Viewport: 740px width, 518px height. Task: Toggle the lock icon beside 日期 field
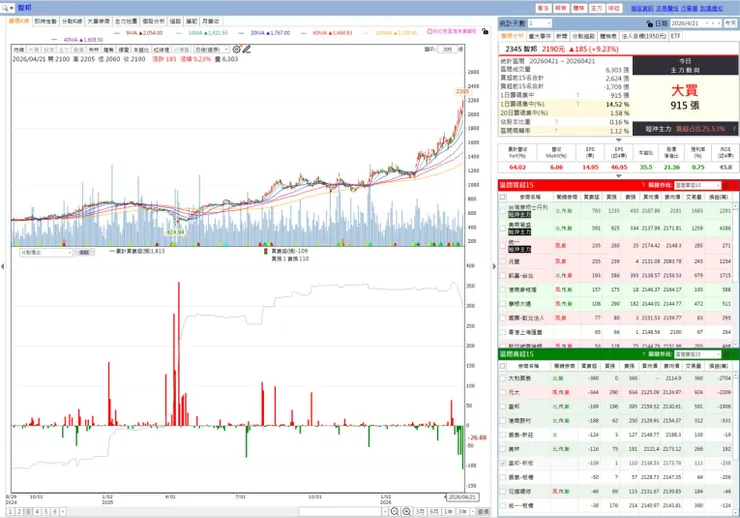[x=650, y=24]
